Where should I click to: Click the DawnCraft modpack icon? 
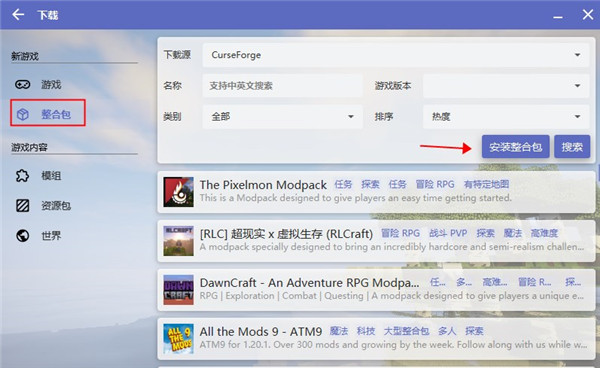178,290
